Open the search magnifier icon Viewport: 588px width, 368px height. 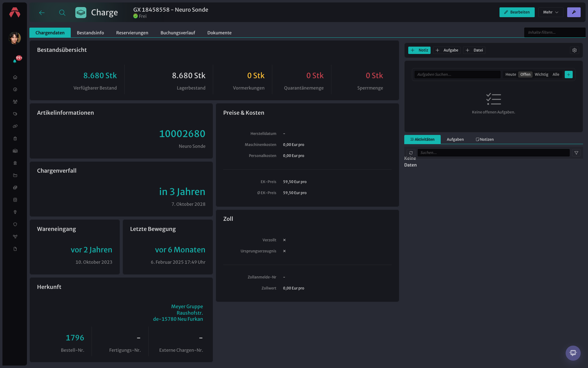(62, 13)
